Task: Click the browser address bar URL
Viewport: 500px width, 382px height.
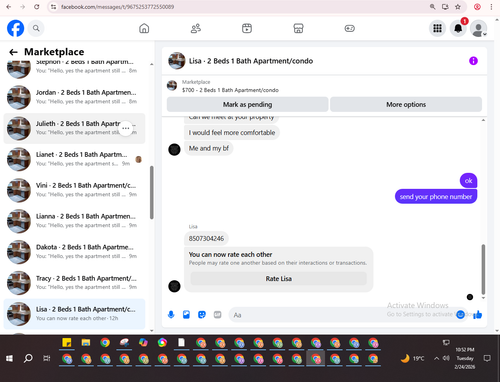Action: [x=118, y=7]
